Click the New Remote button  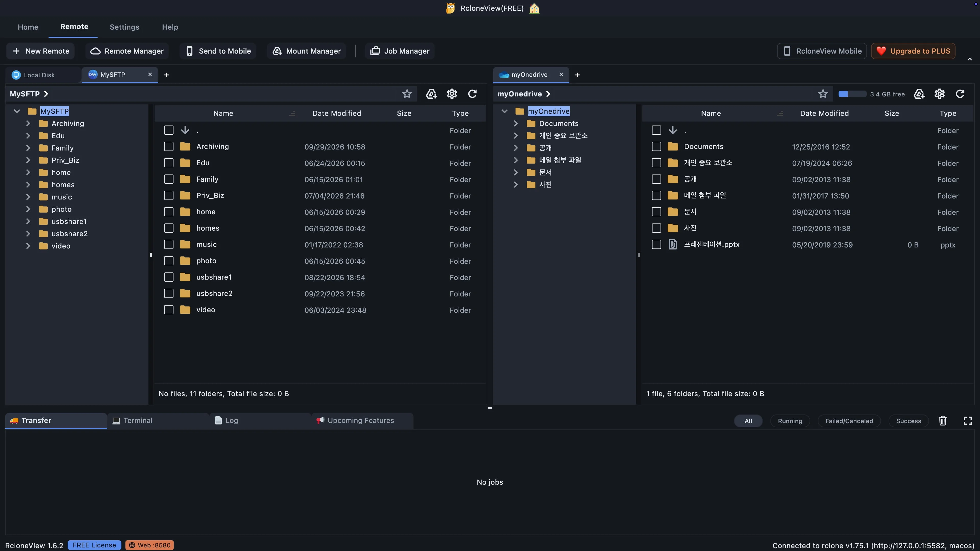[x=40, y=51]
